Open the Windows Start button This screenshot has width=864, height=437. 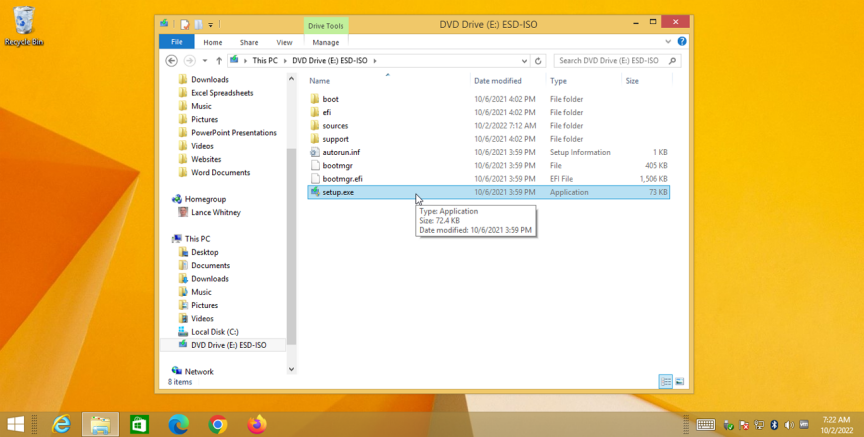coord(15,424)
